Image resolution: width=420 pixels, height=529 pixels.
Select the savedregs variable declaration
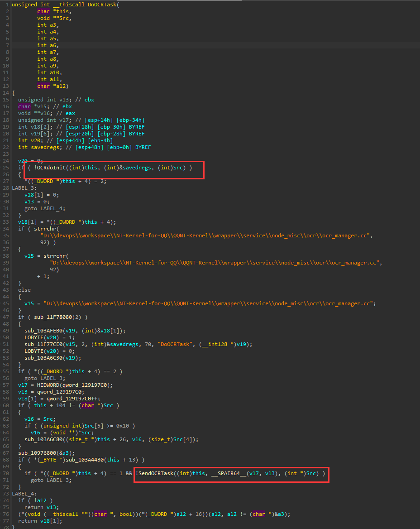[x=44, y=148]
